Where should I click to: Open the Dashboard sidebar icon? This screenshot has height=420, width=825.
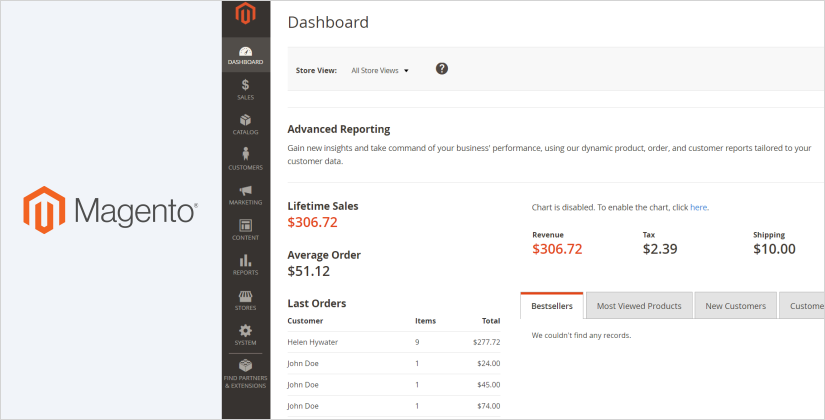click(x=245, y=55)
